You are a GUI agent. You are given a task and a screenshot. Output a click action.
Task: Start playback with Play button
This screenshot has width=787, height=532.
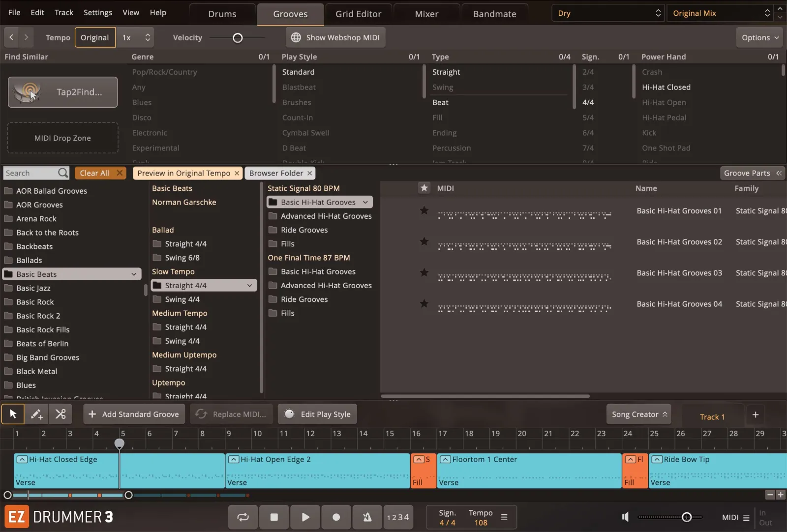[305, 517]
